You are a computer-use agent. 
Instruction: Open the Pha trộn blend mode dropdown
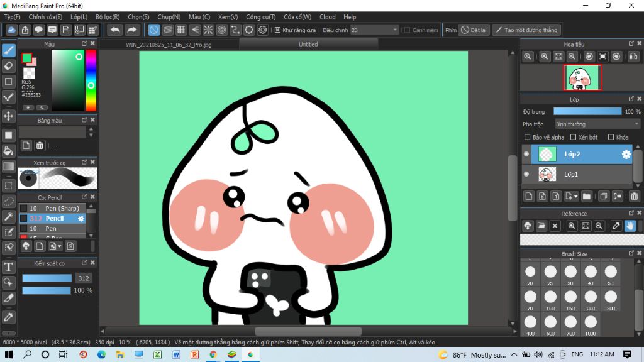click(597, 124)
